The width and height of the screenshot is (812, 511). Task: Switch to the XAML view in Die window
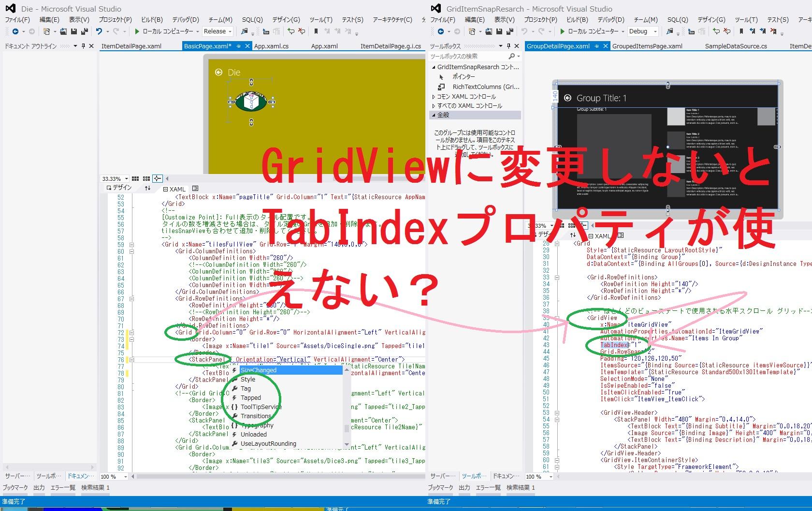coord(174,189)
